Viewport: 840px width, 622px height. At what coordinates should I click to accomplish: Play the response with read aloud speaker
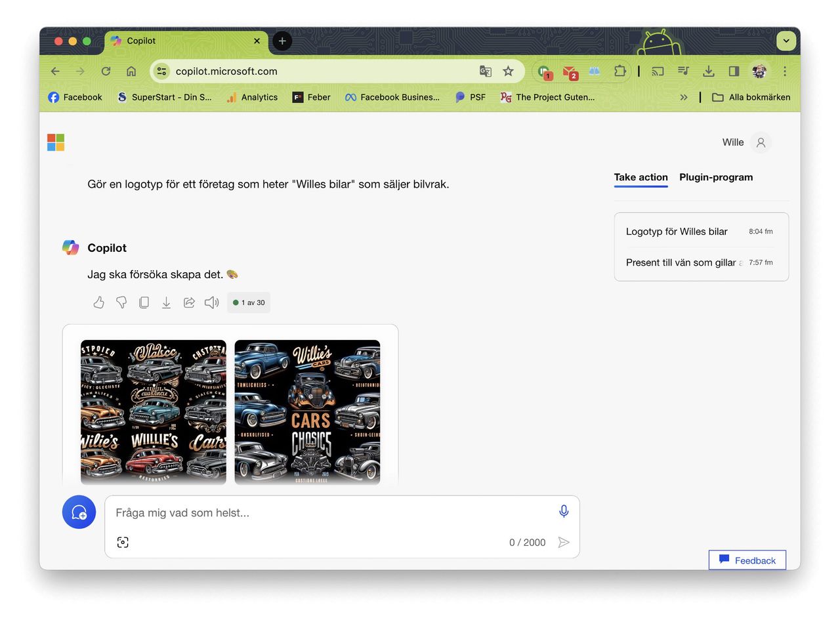(x=211, y=302)
